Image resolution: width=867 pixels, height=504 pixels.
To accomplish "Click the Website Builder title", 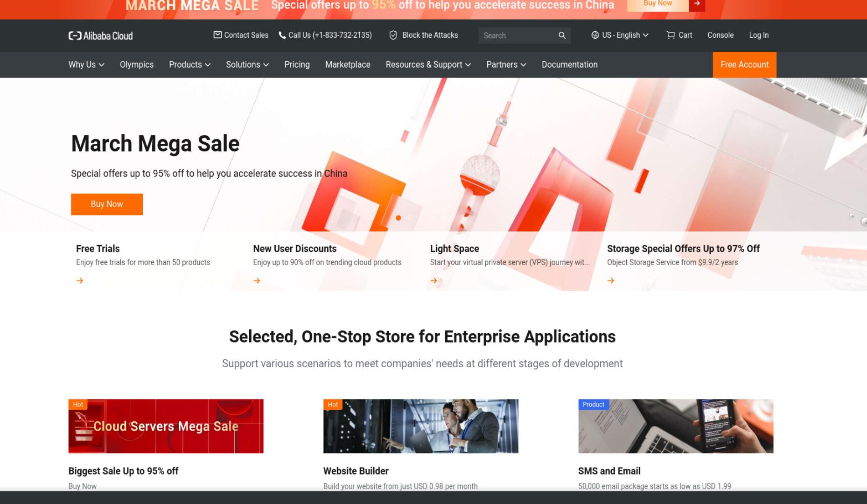I will coord(356,471).
